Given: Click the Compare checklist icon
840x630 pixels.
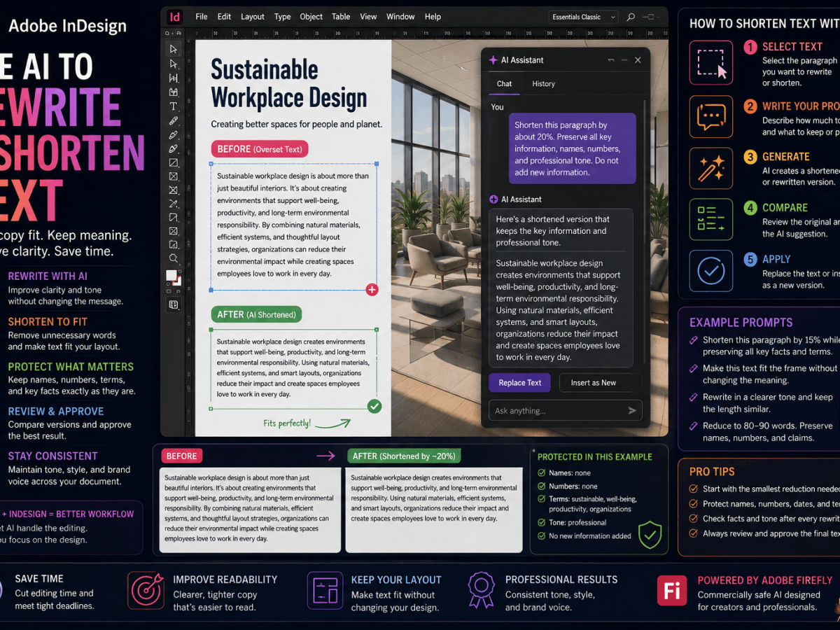Looking at the screenshot, I should coord(711,220).
